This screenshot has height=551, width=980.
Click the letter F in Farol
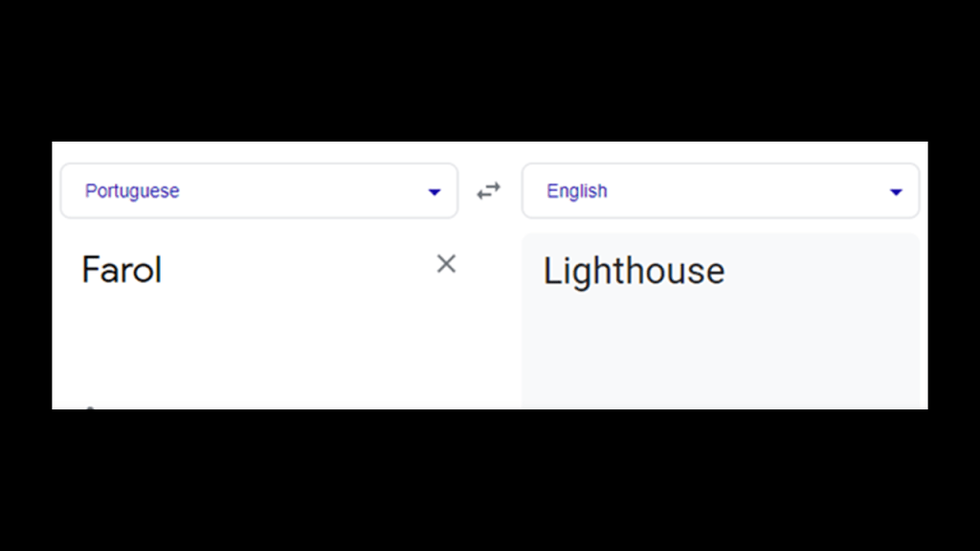pos(91,271)
